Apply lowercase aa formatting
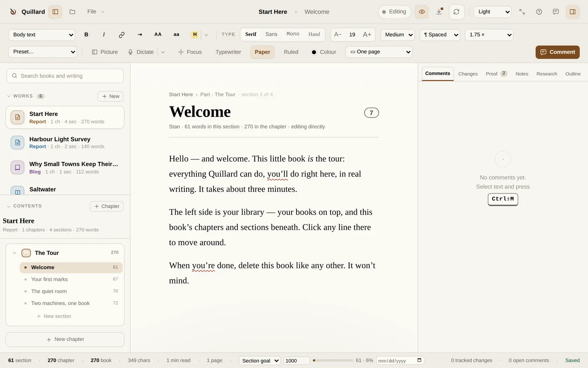588x368 pixels. 176,34
